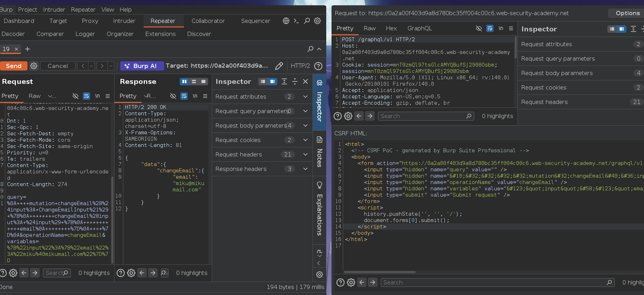
Task: Select top-bottom layout for Request/Response
Action: 194,81
